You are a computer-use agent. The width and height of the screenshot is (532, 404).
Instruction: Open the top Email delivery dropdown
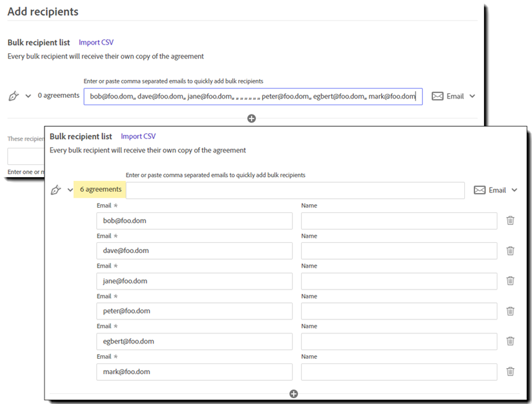[454, 96]
